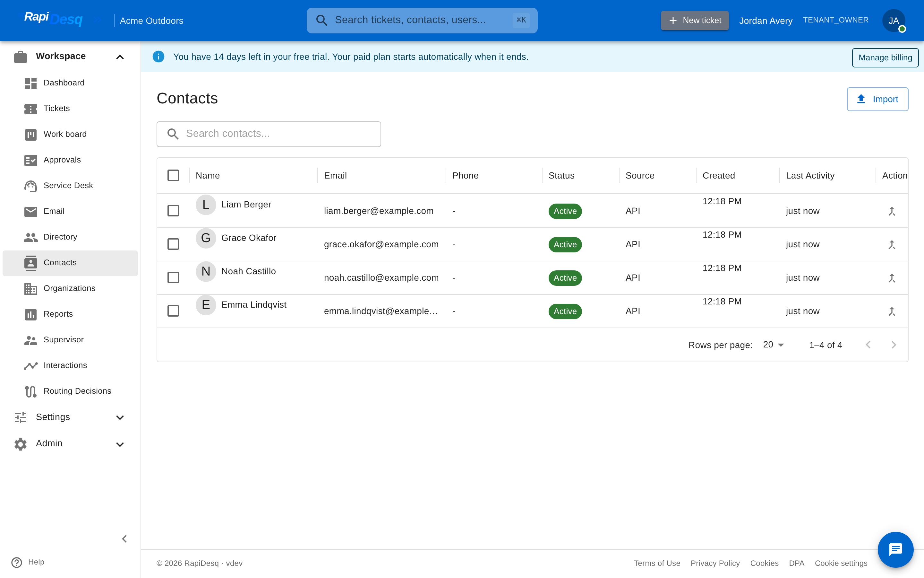Viewport: 924px width, 578px height.
Task: Open the Directory people icon
Action: tap(30, 237)
